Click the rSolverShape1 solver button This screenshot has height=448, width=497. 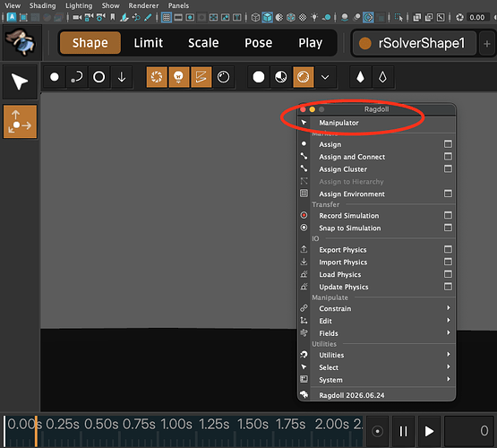click(415, 43)
